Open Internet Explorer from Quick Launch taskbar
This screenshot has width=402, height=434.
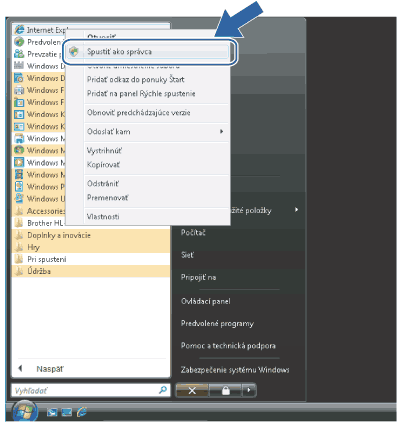(x=82, y=412)
